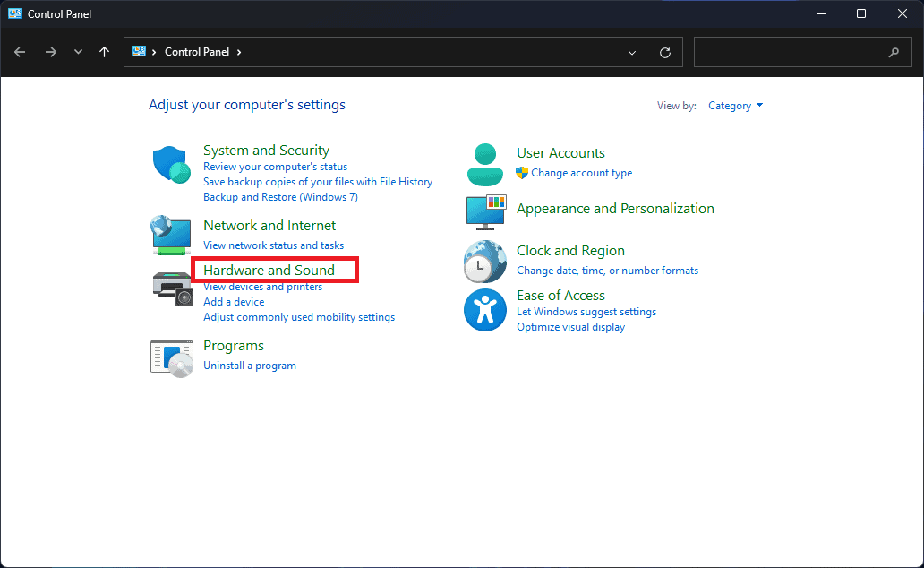Open Hardware and Sound category
This screenshot has height=568, width=924.
[269, 270]
